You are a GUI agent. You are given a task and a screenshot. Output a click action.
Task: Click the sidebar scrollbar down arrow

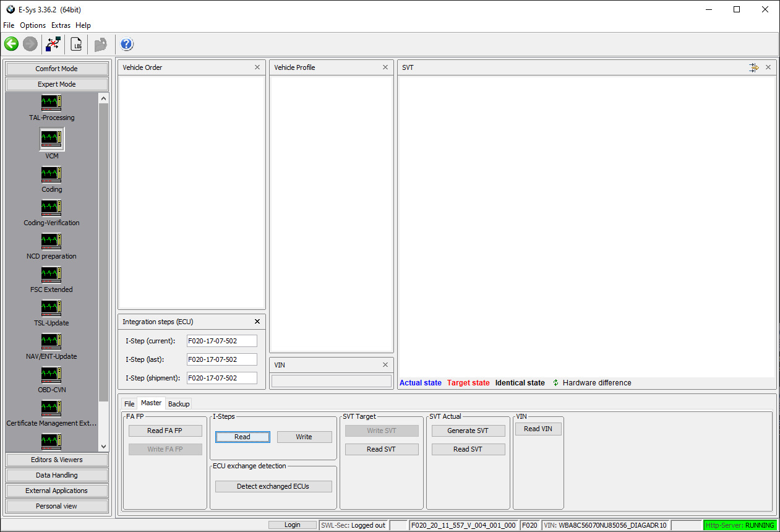[x=103, y=447]
